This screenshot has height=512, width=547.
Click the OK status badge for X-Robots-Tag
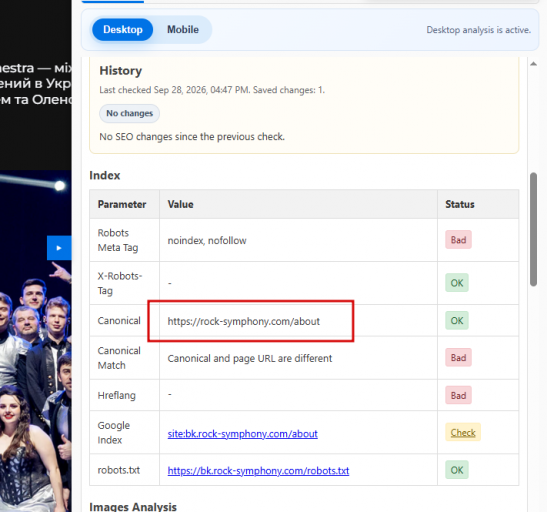pos(457,283)
